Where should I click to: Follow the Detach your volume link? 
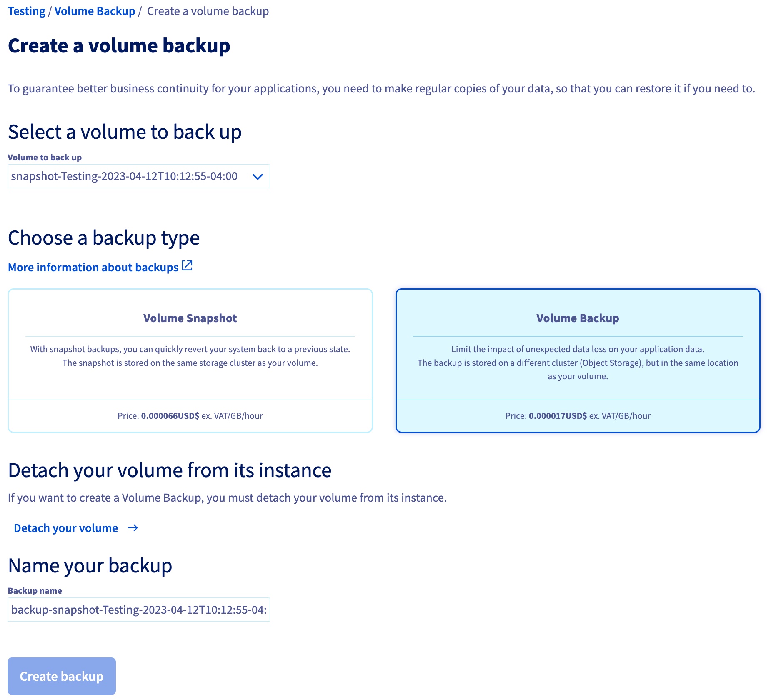[x=65, y=528]
